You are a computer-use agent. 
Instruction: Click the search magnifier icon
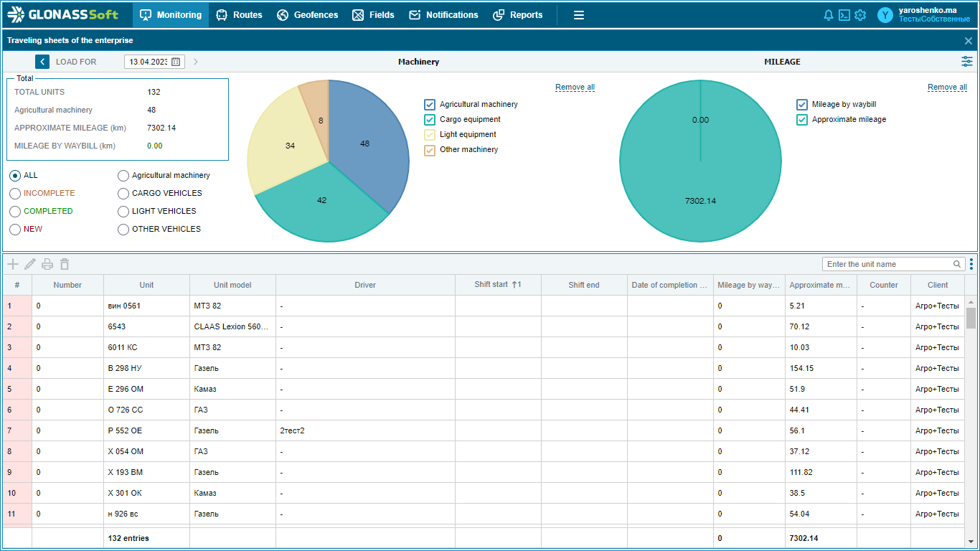pos(957,264)
